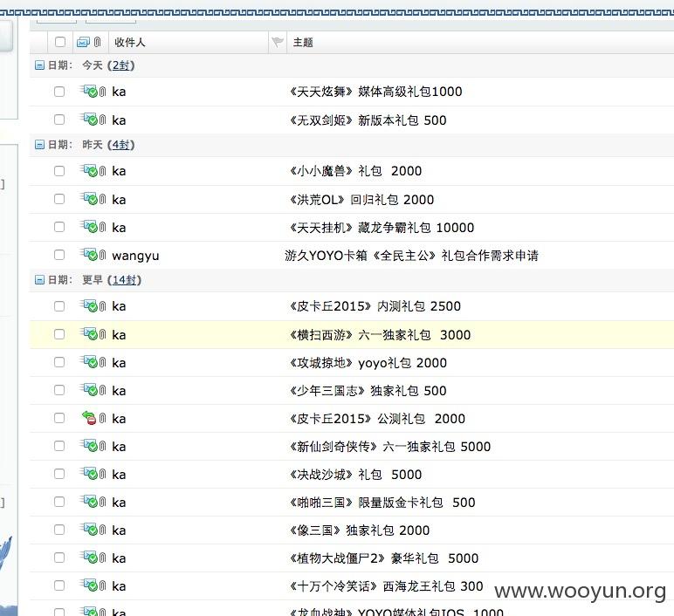Tick checkbox for 《新仙剑奇侠传》六一独家礼包 5000
This screenshot has width=674, height=616.
59,446
